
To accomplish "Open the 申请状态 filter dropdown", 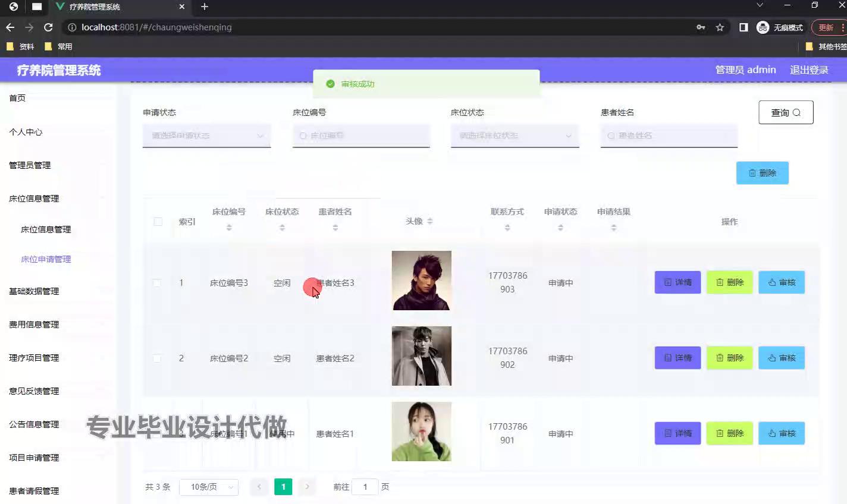I will 206,136.
